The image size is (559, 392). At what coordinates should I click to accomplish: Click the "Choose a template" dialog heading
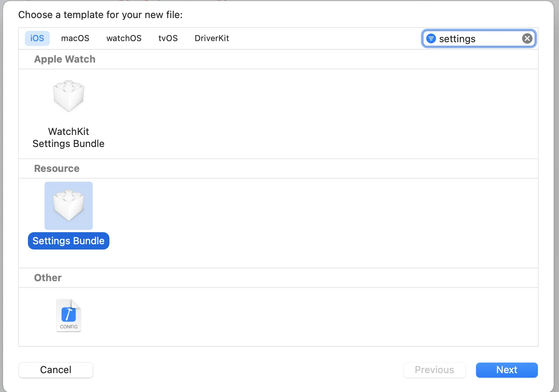pyautogui.click(x=100, y=15)
